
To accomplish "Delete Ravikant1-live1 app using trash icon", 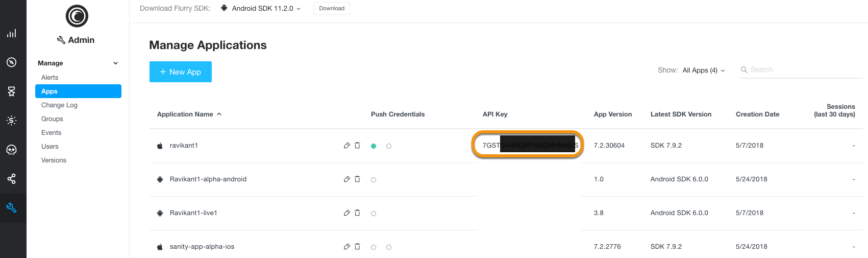I will tap(357, 213).
